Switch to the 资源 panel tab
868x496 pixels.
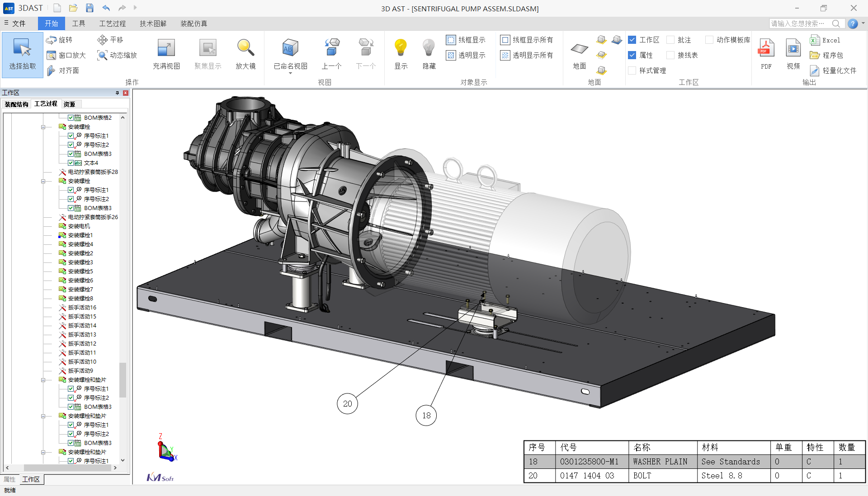pyautogui.click(x=69, y=104)
